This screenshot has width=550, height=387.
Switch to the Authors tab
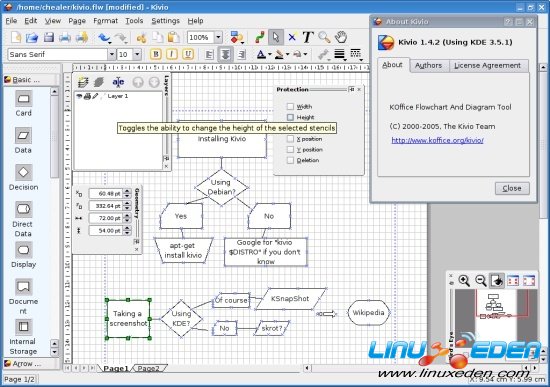(429, 66)
